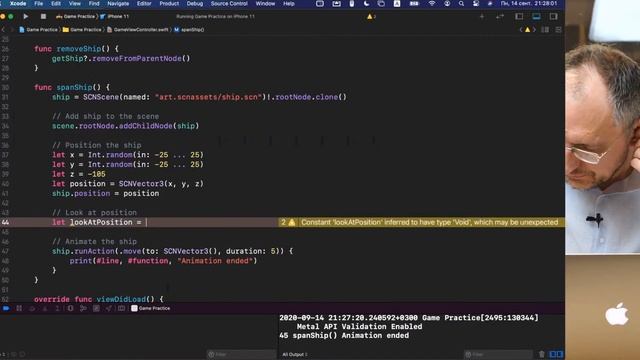Go back in editor history
The image size is (640, 360).
(x=3, y=29)
